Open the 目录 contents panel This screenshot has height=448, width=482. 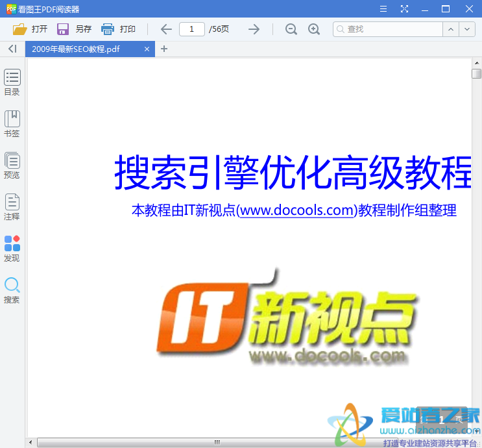[12, 82]
